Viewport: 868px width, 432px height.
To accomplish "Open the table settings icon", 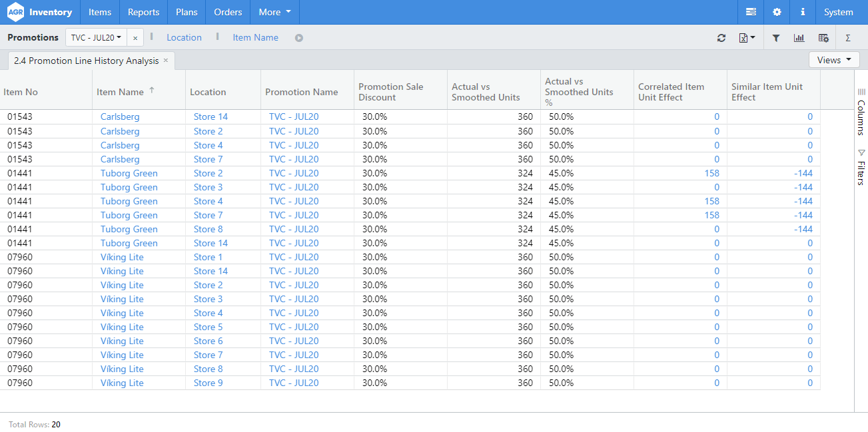I will coord(823,38).
